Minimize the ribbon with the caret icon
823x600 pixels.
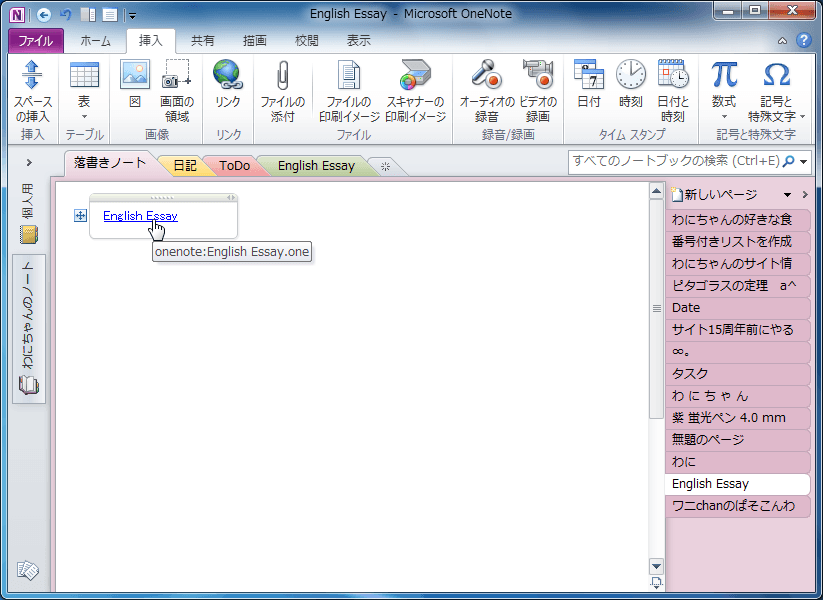pos(782,40)
